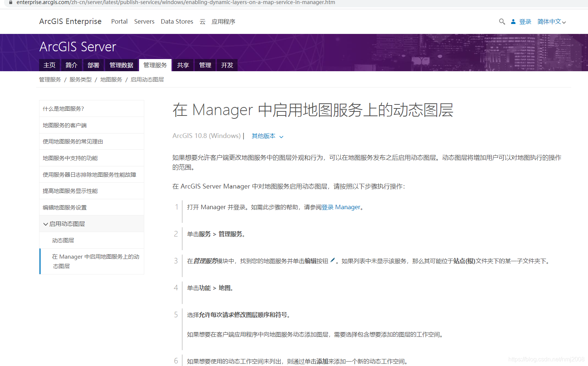Open sidebar sub-item 动态图层
Image resolution: width=588 pixels, height=366 pixels.
91,241
